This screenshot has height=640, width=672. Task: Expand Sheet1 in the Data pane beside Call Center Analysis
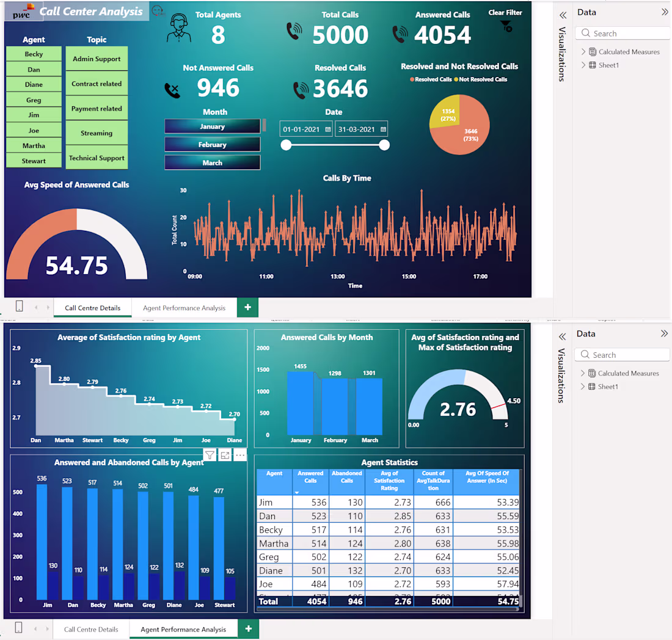pos(583,65)
